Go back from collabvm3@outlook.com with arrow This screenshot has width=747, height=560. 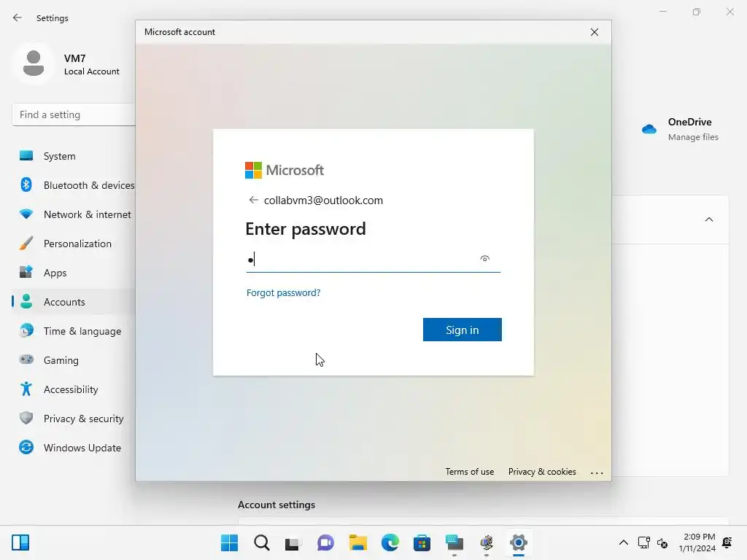(x=253, y=200)
